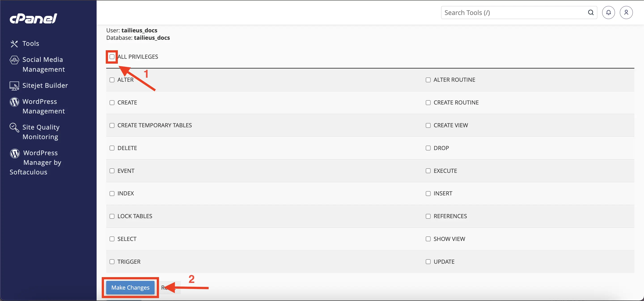The height and width of the screenshot is (301, 644).
Task: Click the CREATE ROUTINE label text
Action: [x=456, y=102]
